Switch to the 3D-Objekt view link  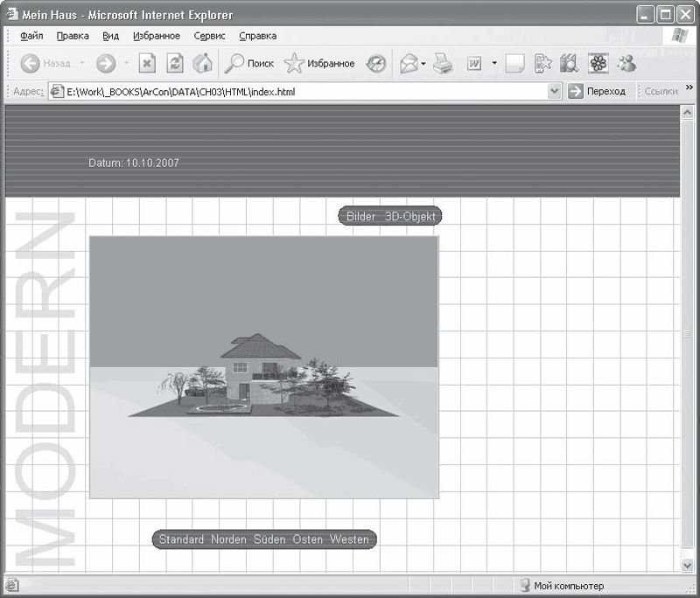[x=409, y=217]
